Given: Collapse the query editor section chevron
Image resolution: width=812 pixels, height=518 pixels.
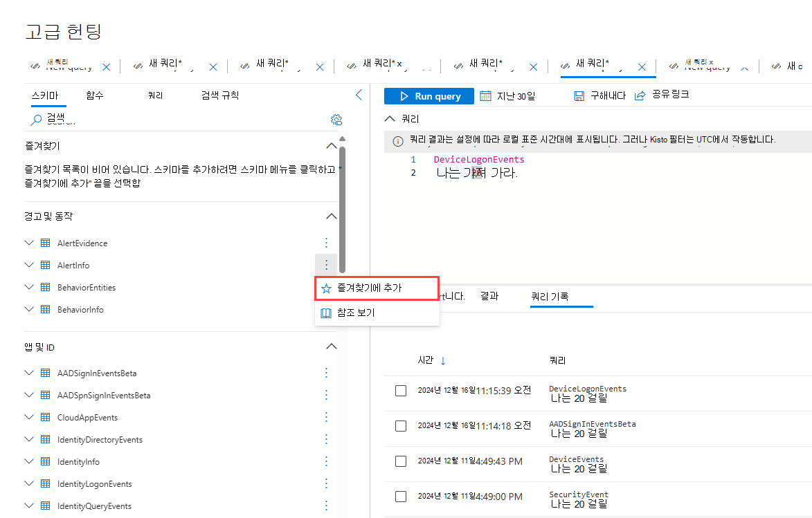Looking at the screenshot, I should [390, 118].
